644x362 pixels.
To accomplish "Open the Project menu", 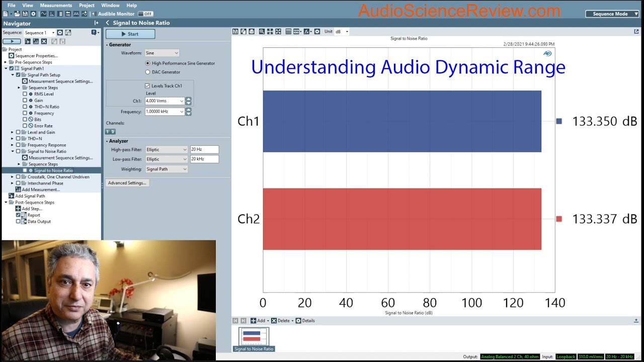I will point(87,6).
